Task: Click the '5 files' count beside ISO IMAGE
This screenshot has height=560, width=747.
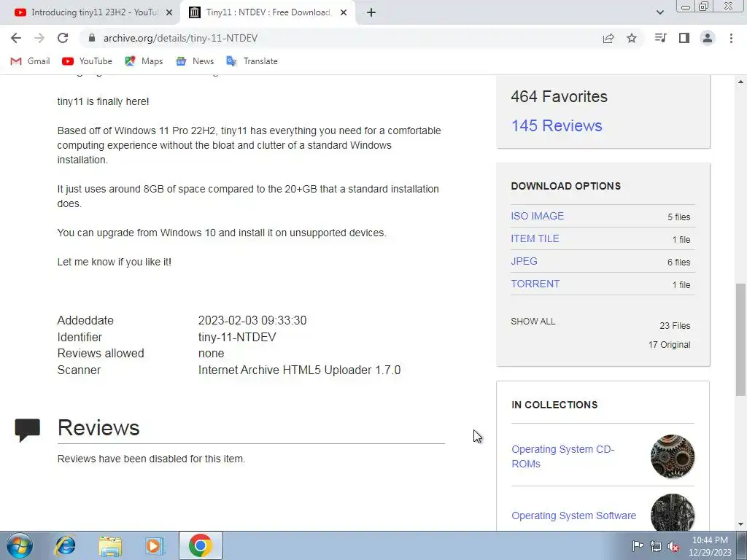Action: (x=679, y=217)
